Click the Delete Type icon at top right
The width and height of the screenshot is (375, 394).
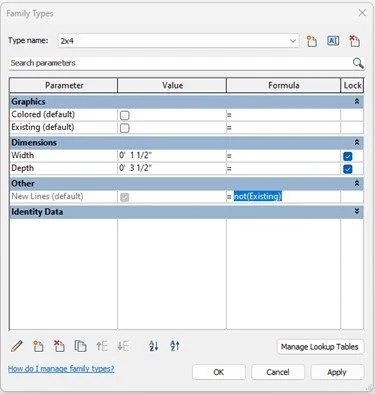click(x=354, y=41)
